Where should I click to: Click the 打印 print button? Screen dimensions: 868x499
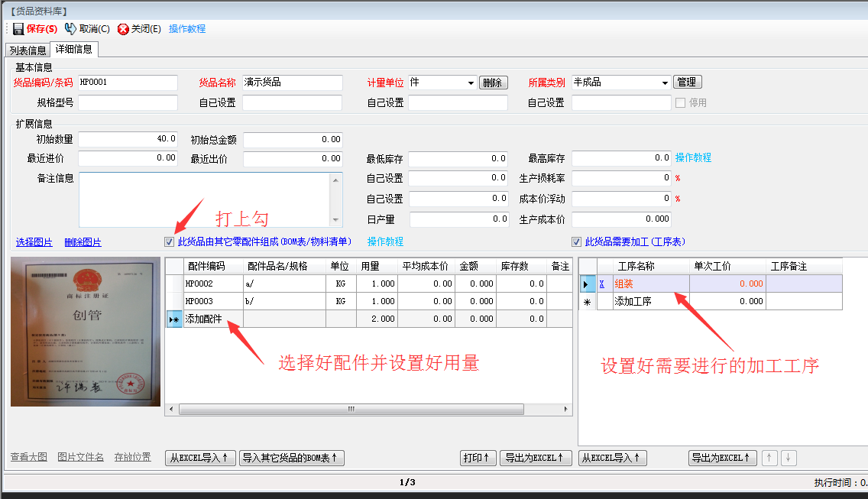coord(478,458)
